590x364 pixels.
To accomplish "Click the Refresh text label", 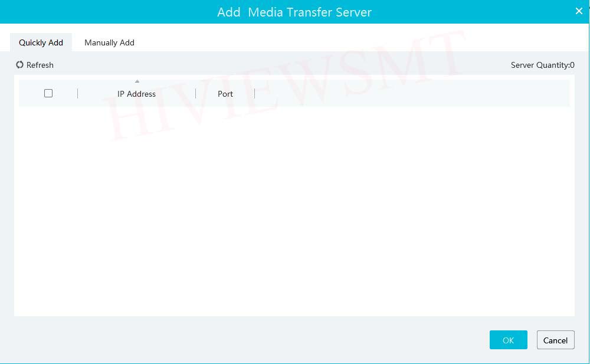I will 40,65.
